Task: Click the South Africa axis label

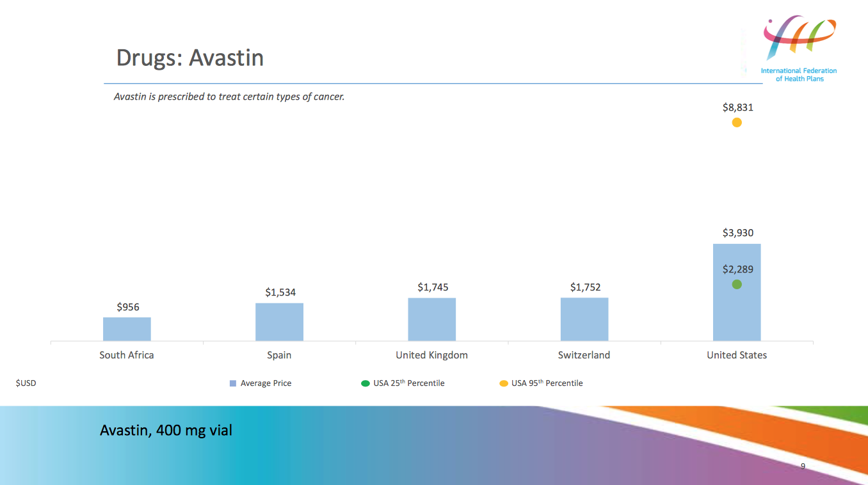Action: click(x=127, y=355)
